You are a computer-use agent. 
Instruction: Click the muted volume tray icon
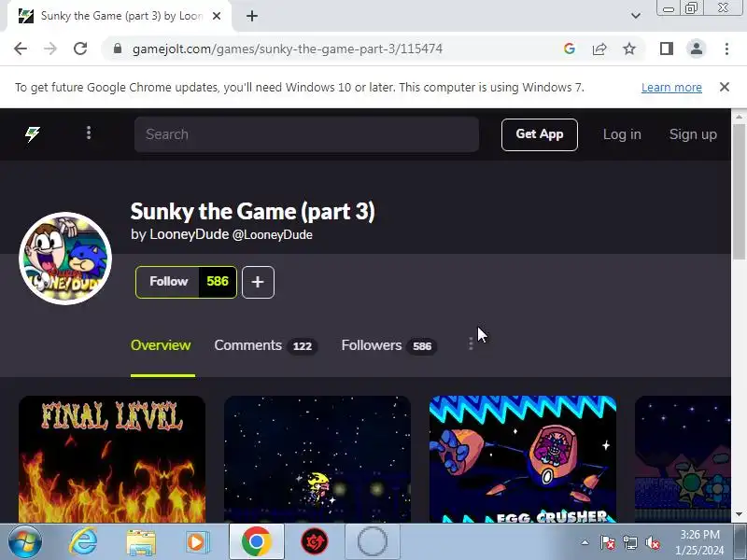click(652, 542)
